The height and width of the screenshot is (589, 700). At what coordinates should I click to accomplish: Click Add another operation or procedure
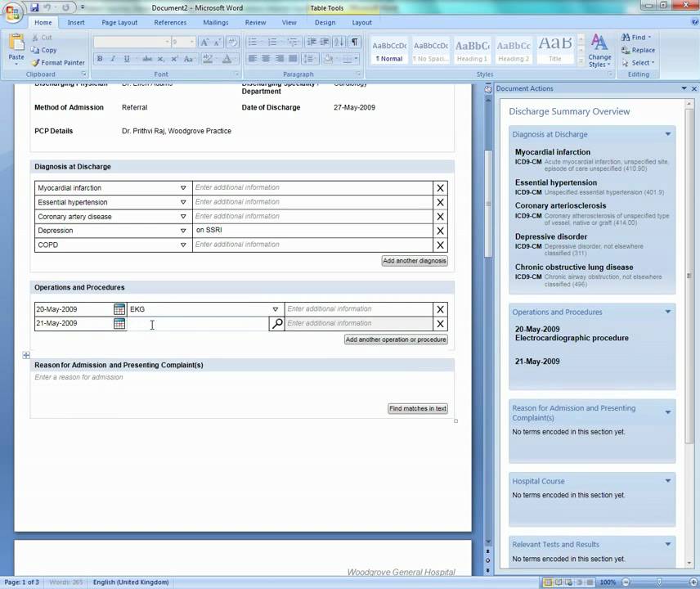pyautogui.click(x=396, y=339)
